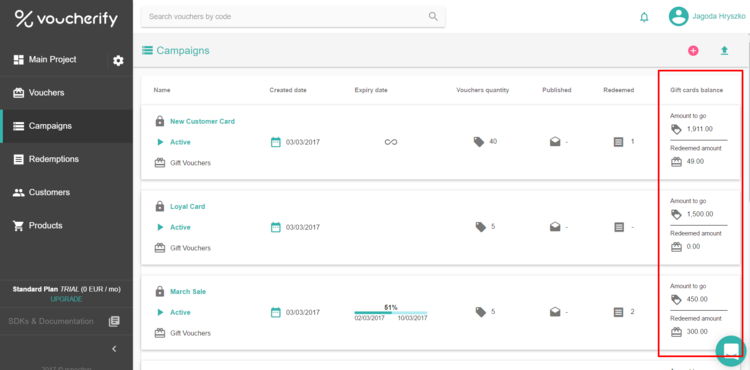Sort by the Name column header
The height and width of the screenshot is (370, 750).
tap(162, 90)
